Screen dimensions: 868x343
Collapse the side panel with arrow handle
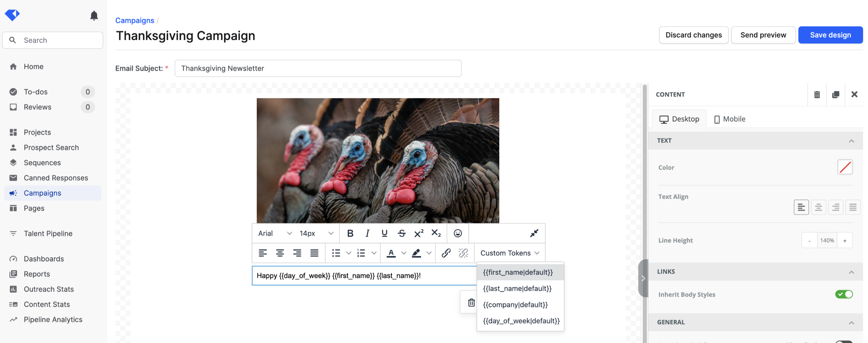click(x=643, y=278)
